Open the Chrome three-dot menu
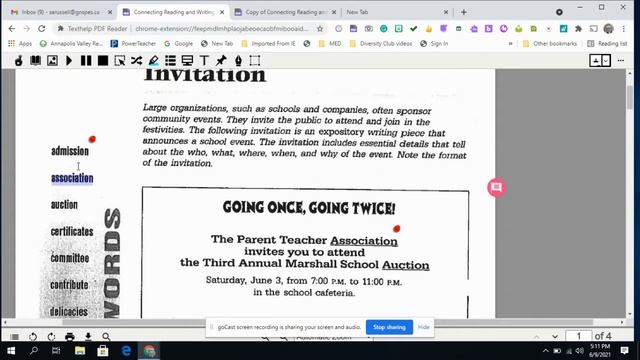Image resolution: width=640 pixels, height=360 pixels. (x=623, y=29)
